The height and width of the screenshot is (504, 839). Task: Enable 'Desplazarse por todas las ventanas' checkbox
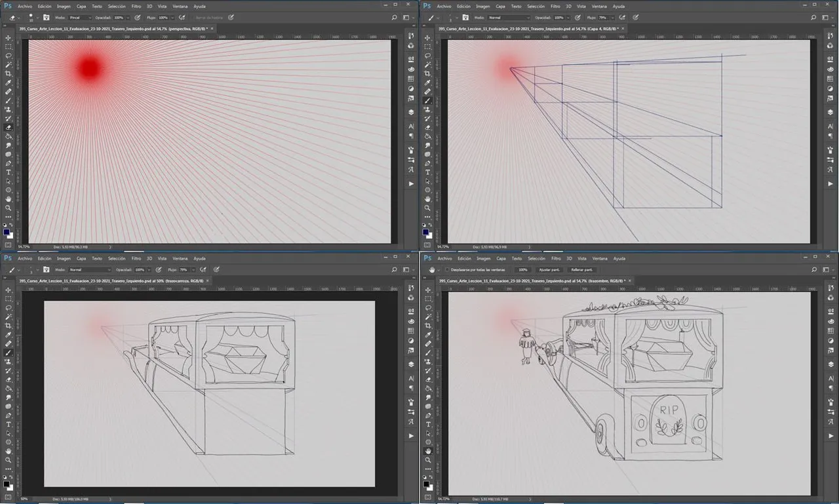(446, 269)
